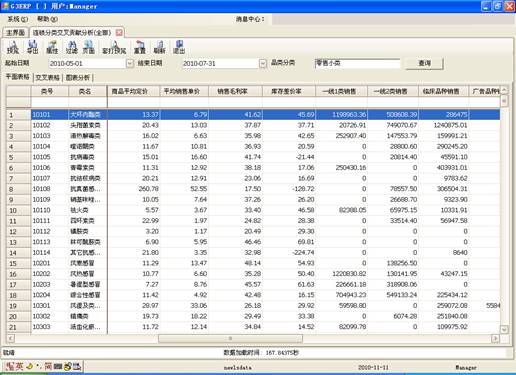
Task: Expand the 起始日期 date dropdown arrow
Action: tap(130, 63)
